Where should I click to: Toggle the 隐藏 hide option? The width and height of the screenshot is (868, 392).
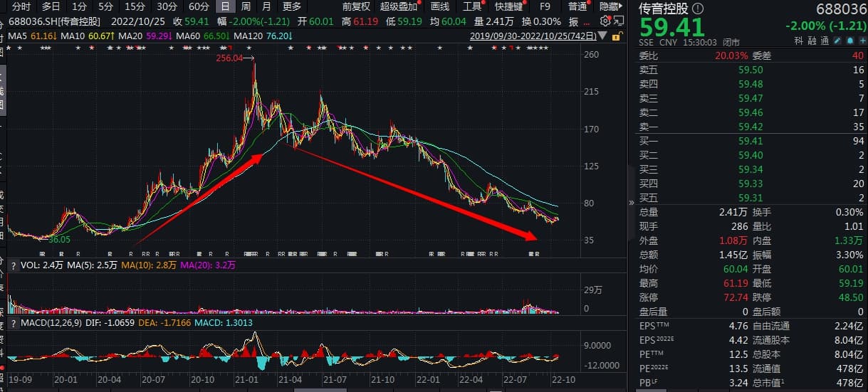coord(610,6)
